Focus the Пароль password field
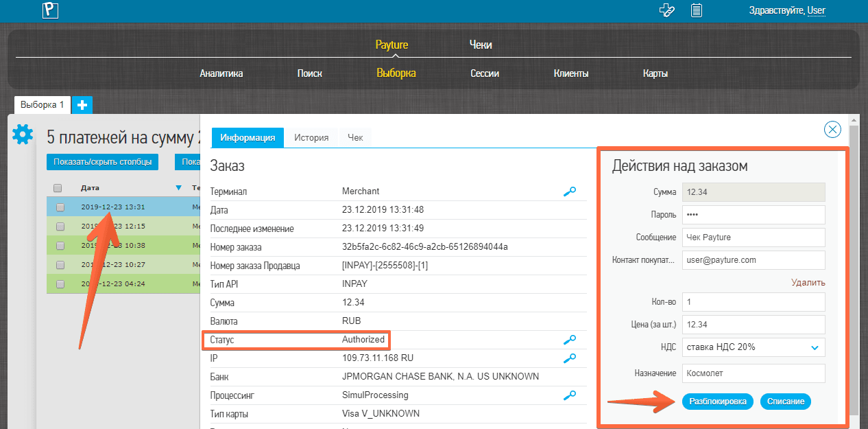Viewport: 868px width, 429px height. pyautogui.click(x=754, y=215)
